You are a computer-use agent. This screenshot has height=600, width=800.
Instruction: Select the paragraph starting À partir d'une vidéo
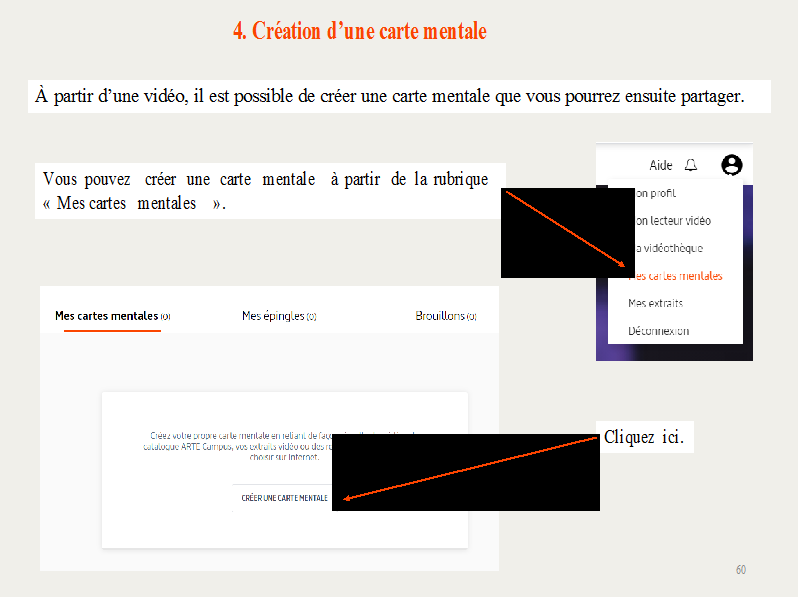[x=390, y=96]
